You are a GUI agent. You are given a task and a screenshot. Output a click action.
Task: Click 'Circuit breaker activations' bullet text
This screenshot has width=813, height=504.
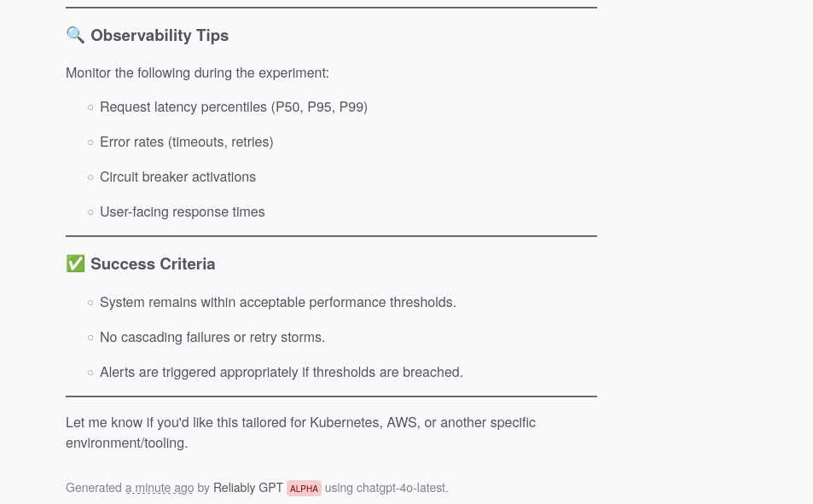pyautogui.click(x=177, y=177)
